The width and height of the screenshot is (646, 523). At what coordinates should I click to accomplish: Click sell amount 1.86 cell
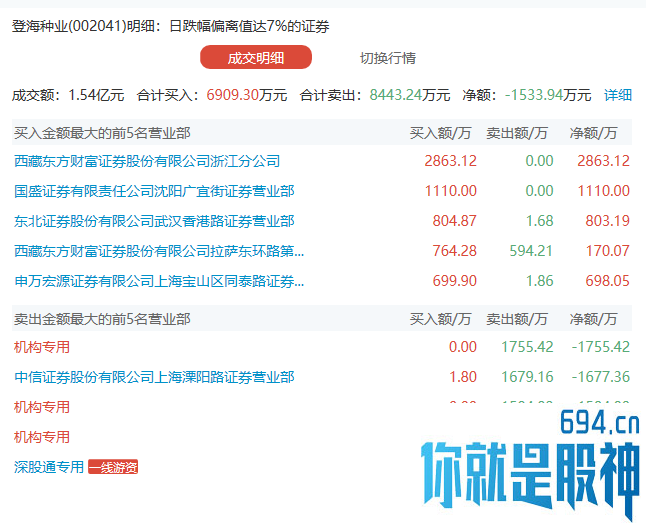coord(540,281)
